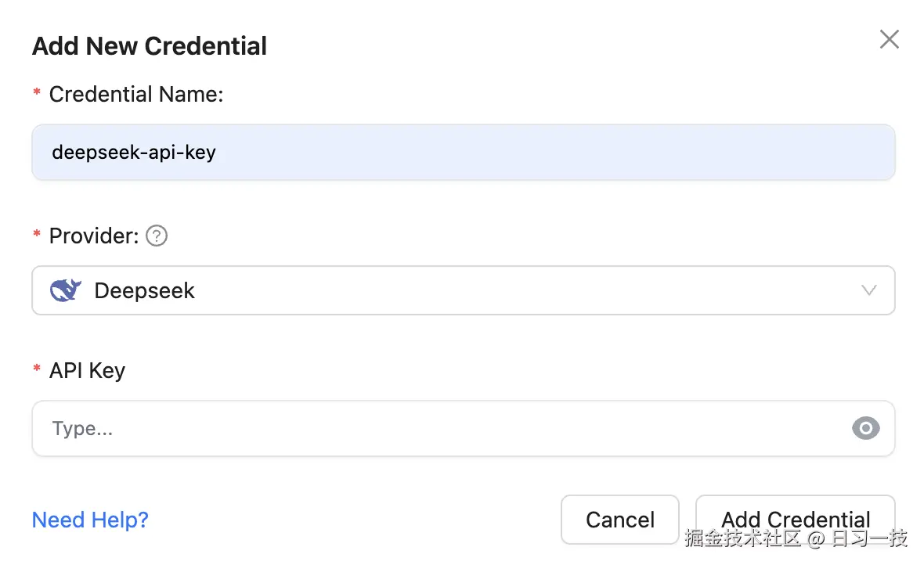Viewport: 924px width, 565px height.
Task: Cancel adding the new credential
Action: pos(619,520)
